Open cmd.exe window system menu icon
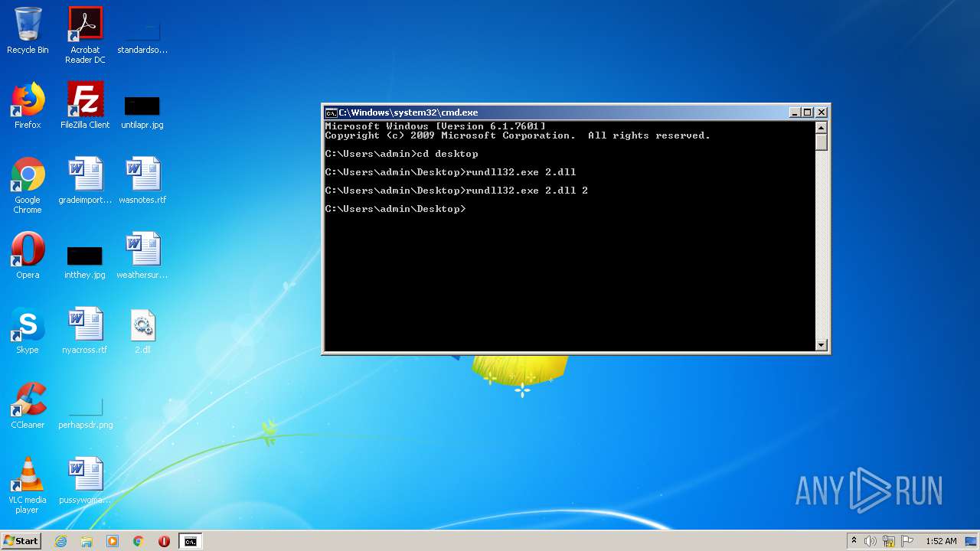980x551 pixels. tap(331, 112)
